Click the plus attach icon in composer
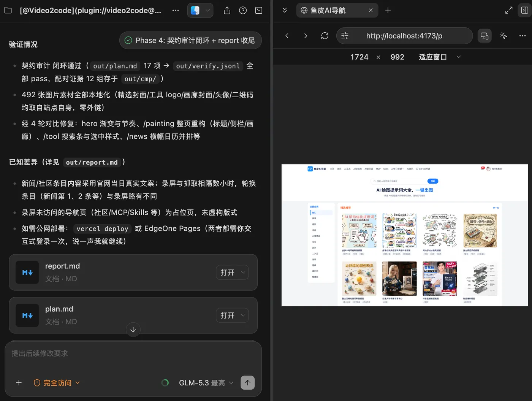 click(x=19, y=383)
